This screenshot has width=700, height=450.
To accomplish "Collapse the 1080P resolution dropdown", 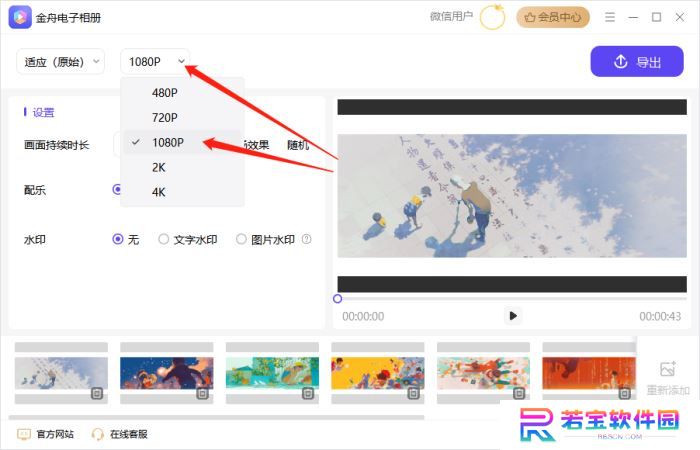I will click(155, 62).
